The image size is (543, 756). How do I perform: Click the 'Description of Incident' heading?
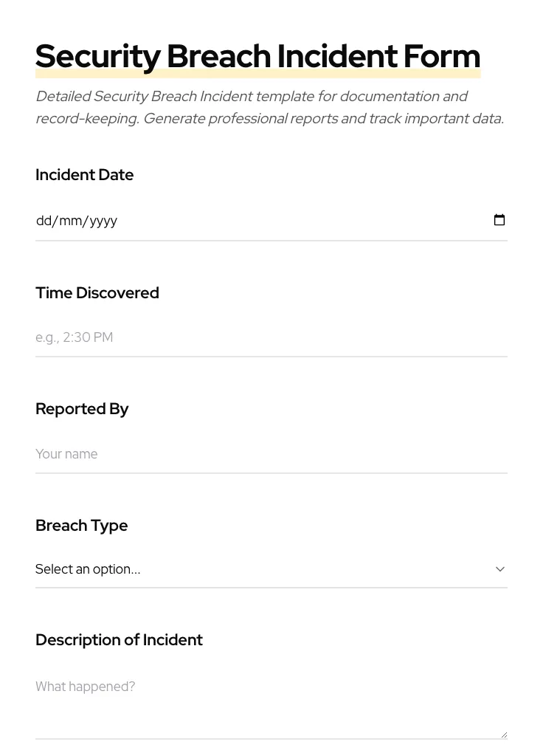(x=119, y=640)
